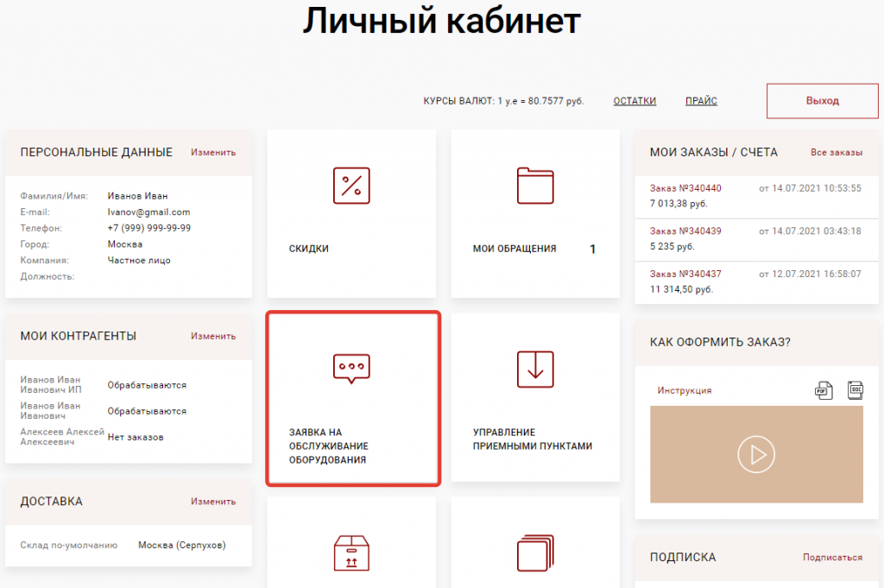Open order Заказ №340437

(685, 274)
